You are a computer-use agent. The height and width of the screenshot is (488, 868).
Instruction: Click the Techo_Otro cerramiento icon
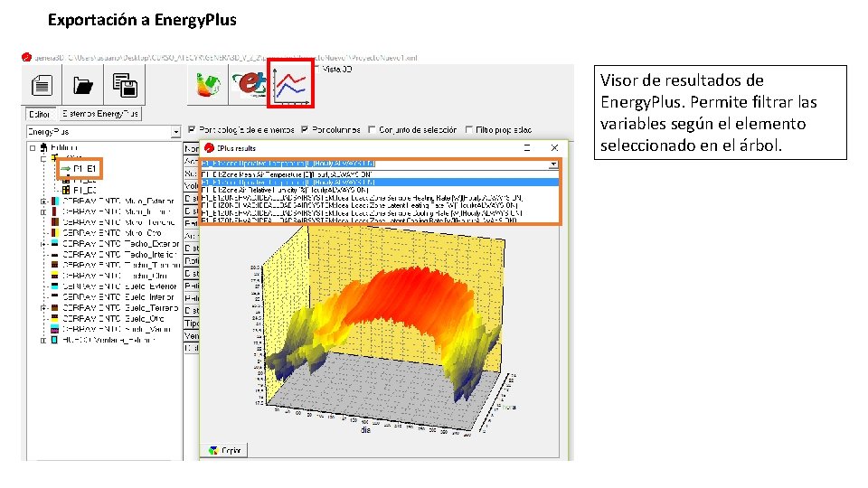(x=55, y=276)
